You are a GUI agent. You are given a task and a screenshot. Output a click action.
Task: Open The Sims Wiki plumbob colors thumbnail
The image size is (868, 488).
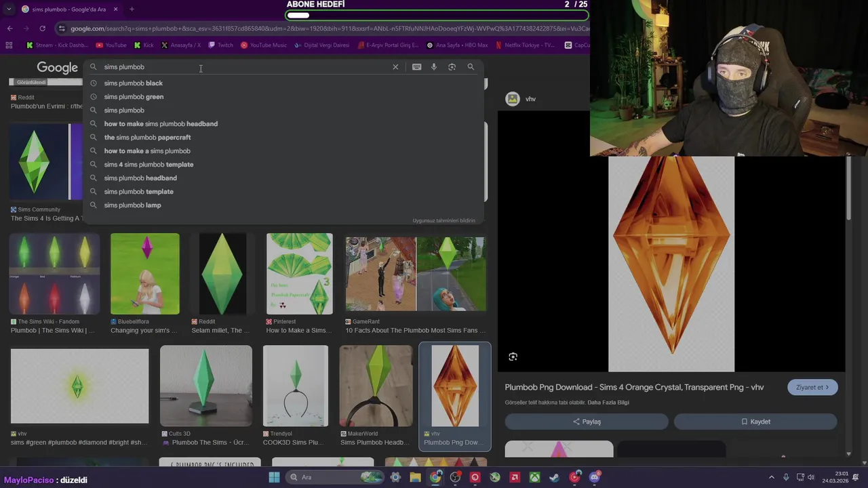(54, 274)
